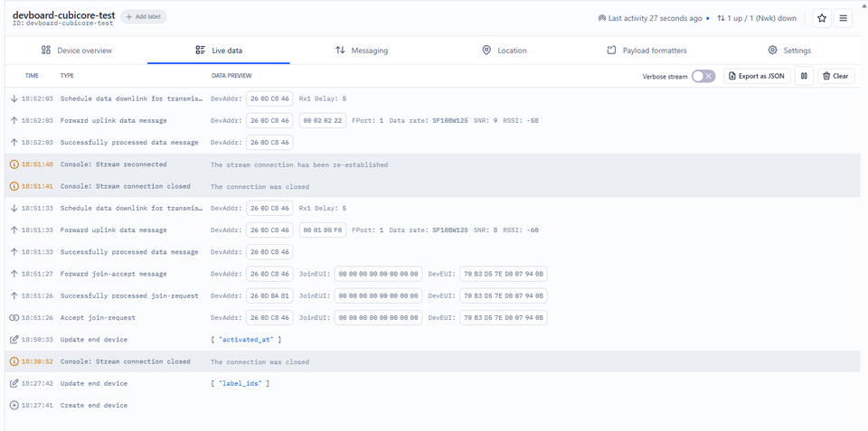Switch to the Messaging tab
Image resolution: width=868 pixels, height=431 pixels.
pyautogui.click(x=362, y=51)
